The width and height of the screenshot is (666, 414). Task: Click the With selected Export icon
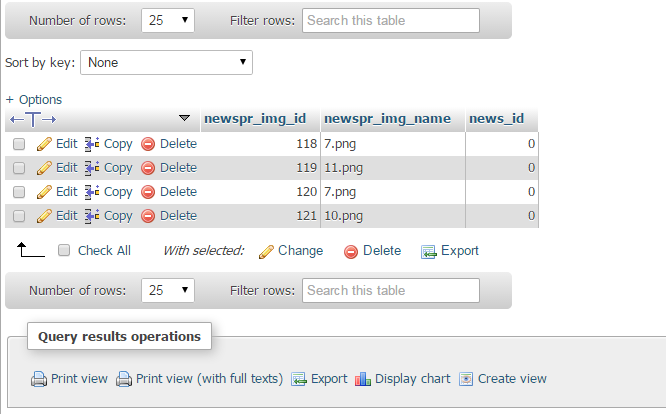[x=429, y=252]
